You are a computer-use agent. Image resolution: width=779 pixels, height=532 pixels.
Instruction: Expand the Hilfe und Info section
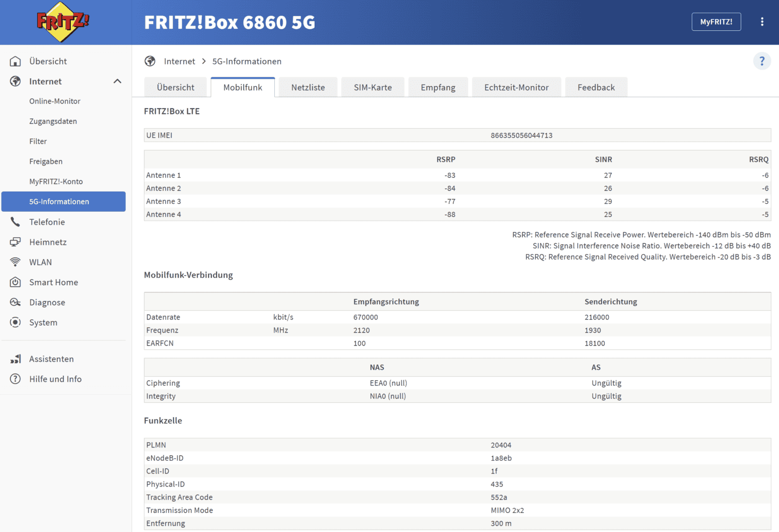[x=55, y=379]
